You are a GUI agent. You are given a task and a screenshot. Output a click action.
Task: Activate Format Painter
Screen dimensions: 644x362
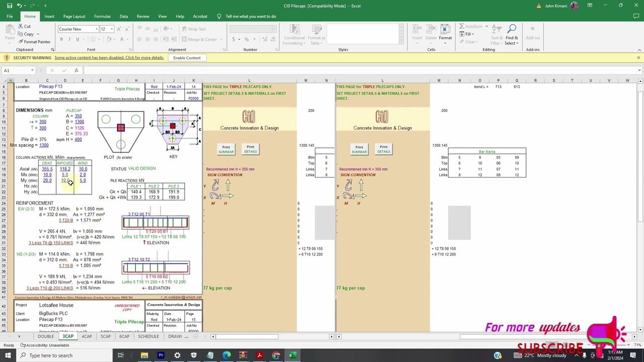(x=34, y=42)
